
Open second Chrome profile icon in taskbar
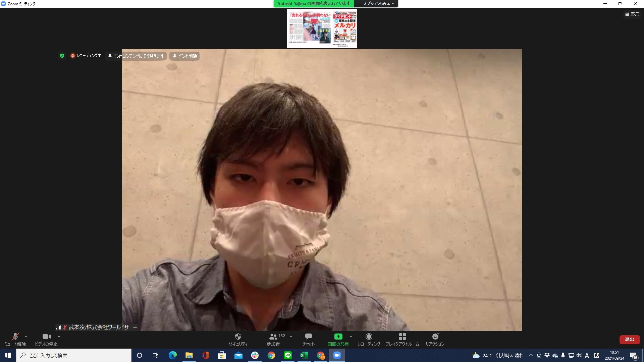coord(321,355)
